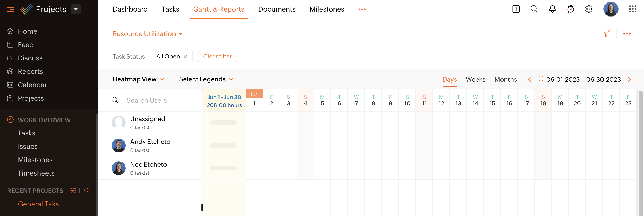Open Andy Etcheto's resource row
Image resolution: width=644 pixels, height=216 pixels.
pos(150,146)
